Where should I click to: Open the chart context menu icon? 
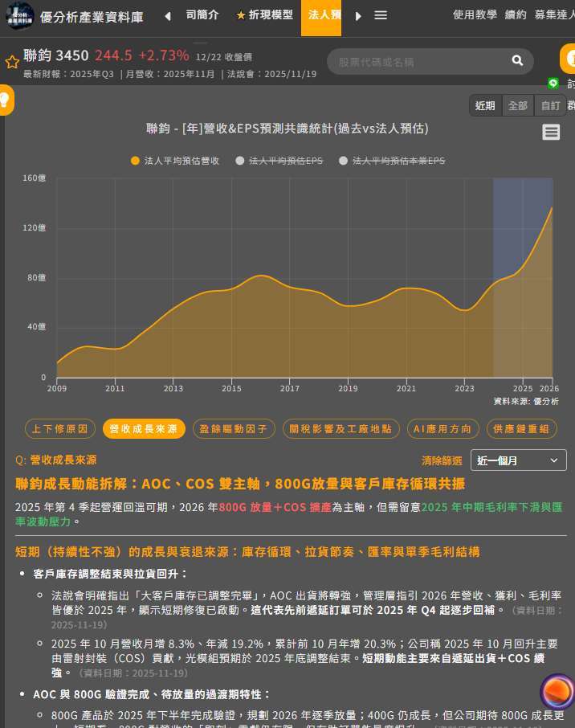(551, 133)
